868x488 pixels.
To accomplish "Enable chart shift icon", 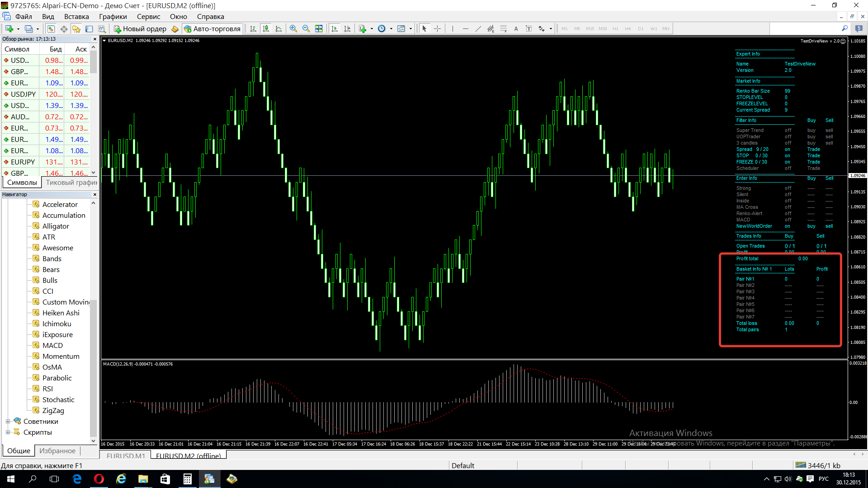I will pyautogui.click(x=347, y=28).
